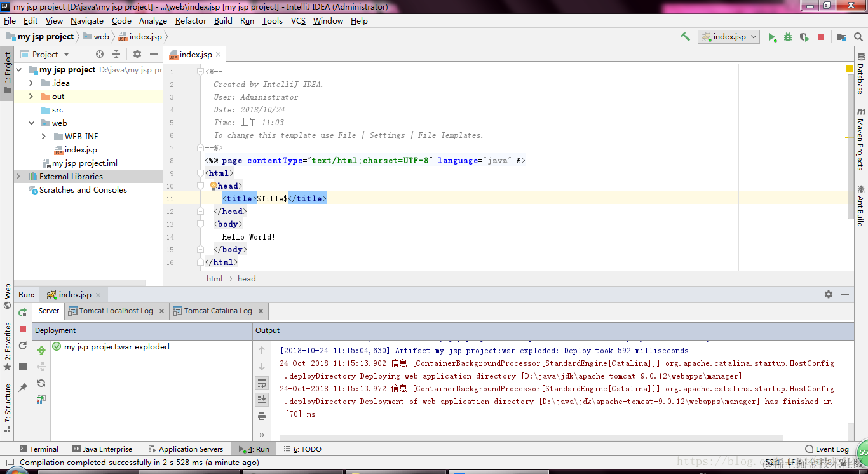The width and height of the screenshot is (868, 474).
Task: Close the index.jsp editor tab
Action: click(x=219, y=55)
